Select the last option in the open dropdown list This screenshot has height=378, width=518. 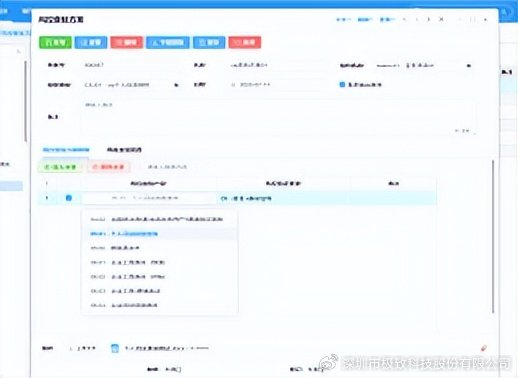[x=159, y=305]
